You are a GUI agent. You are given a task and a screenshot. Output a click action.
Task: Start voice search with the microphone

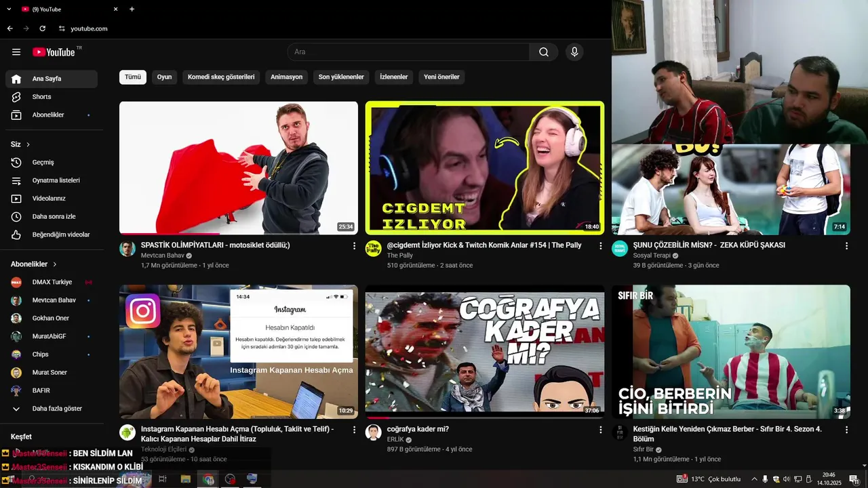click(x=574, y=52)
